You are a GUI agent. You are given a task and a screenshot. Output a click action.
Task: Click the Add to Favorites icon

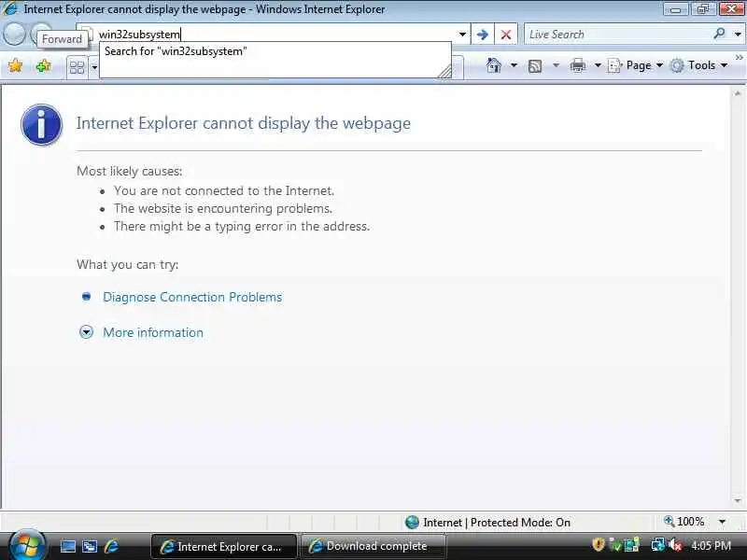[x=43, y=65]
